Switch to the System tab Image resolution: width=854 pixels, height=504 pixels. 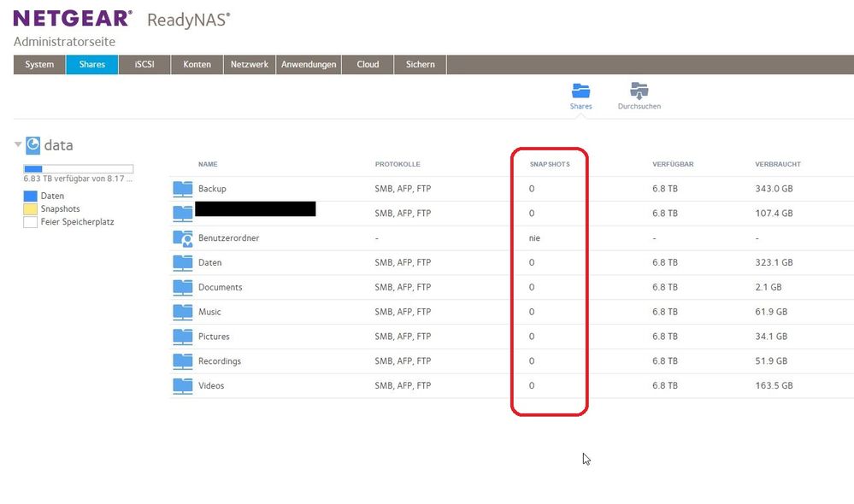click(39, 65)
